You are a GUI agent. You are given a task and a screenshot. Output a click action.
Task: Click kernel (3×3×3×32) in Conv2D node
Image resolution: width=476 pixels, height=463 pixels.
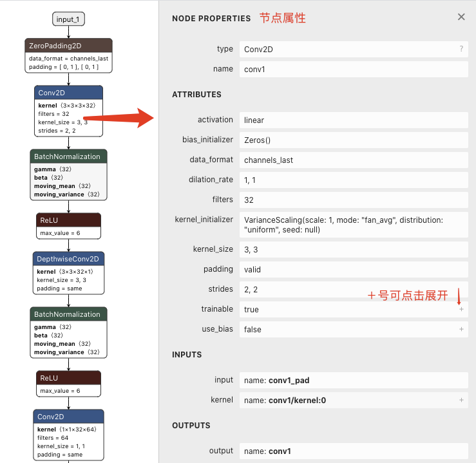click(67, 105)
